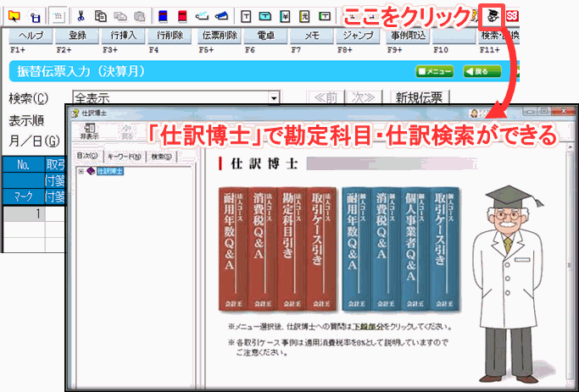
Task: Click the yellow folder with arrow icon
Action: (14, 16)
